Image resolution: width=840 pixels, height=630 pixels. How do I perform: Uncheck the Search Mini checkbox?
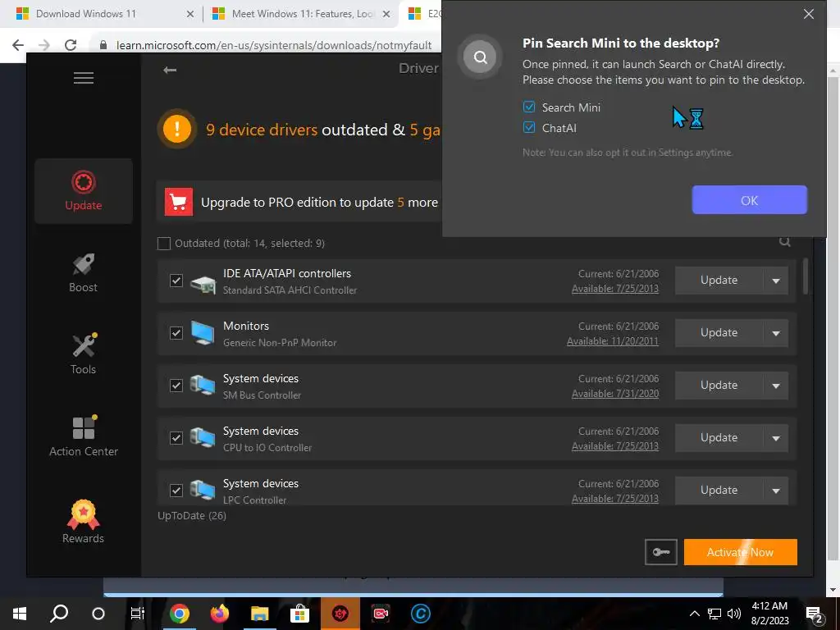click(x=529, y=107)
